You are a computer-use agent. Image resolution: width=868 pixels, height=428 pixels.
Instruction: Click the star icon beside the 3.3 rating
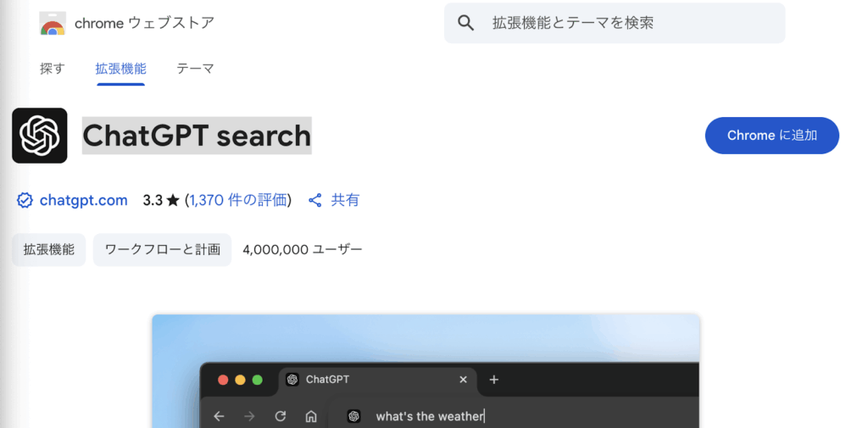tap(173, 200)
